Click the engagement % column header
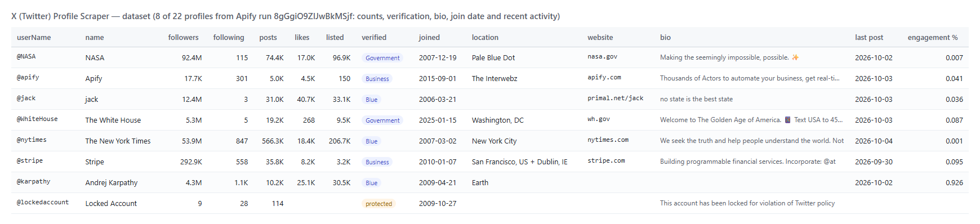This screenshot has height=224, width=980. [932, 37]
